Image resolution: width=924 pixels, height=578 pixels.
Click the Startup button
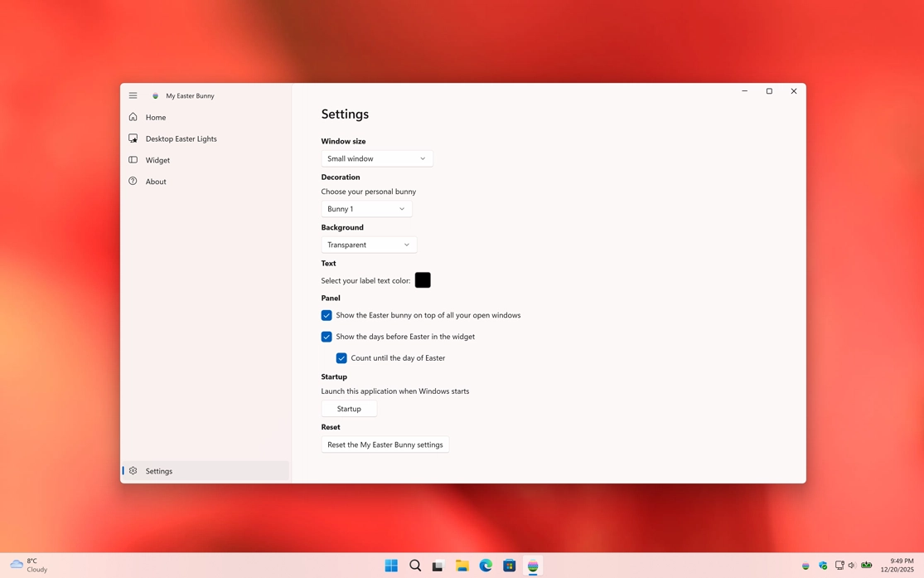[x=349, y=409]
